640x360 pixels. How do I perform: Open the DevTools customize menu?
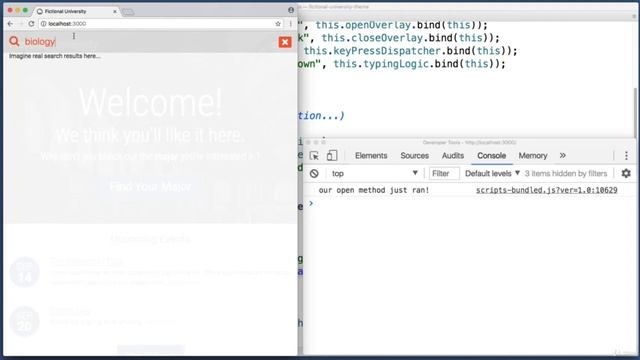(x=626, y=156)
